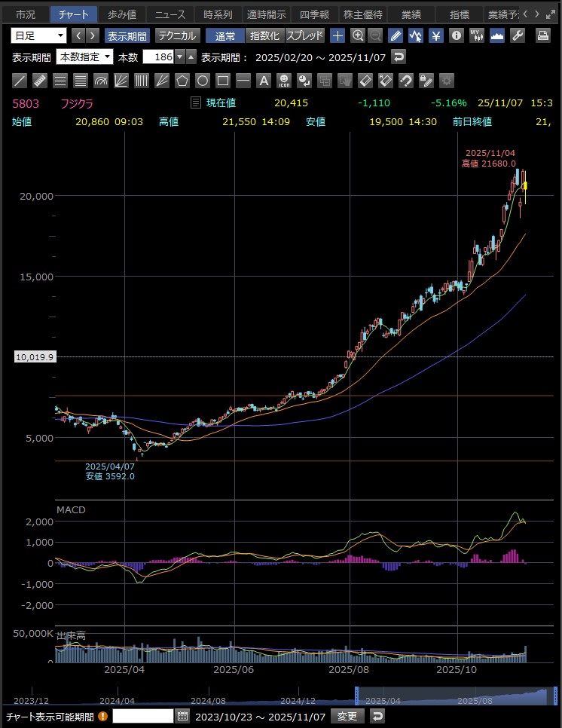Open the yen price settings icon

point(436,35)
